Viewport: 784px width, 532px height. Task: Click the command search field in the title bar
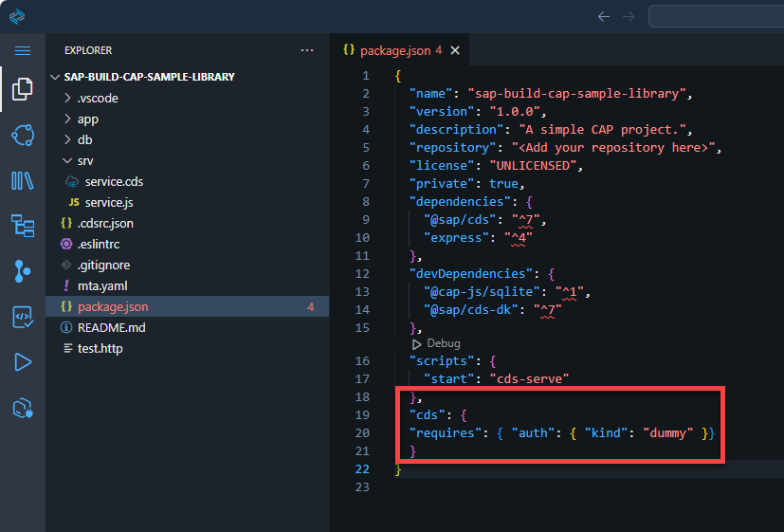[716, 16]
